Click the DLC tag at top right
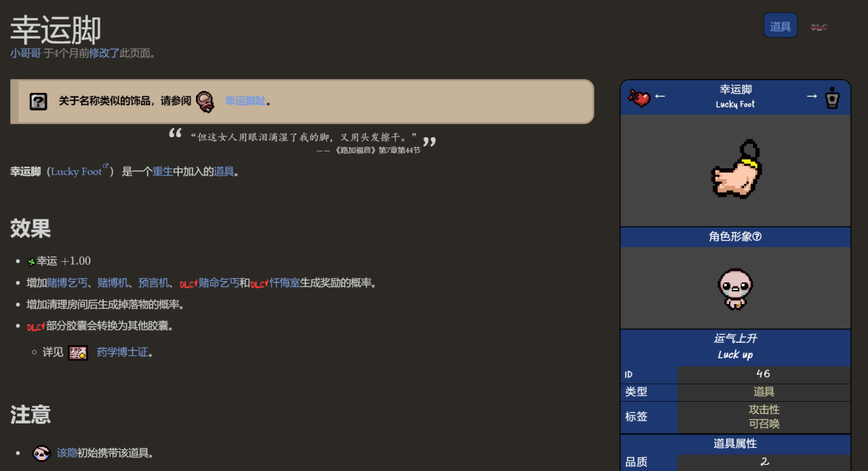The height and width of the screenshot is (471, 868). (x=819, y=27)
